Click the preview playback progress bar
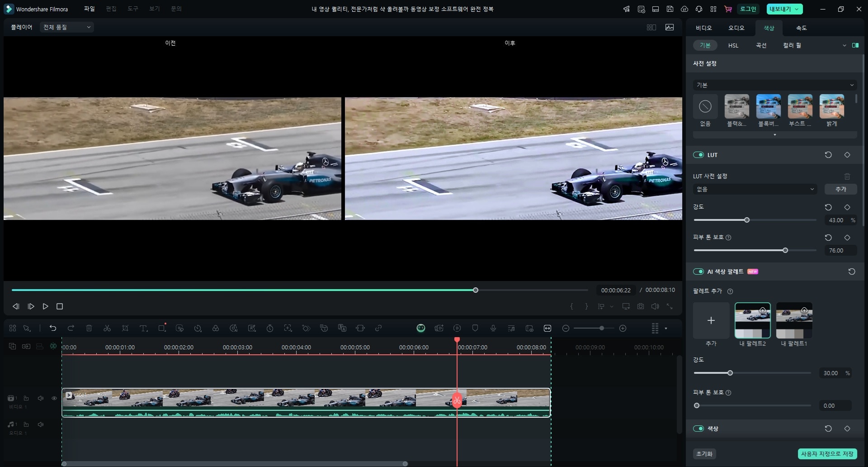The height and width of the screenshot is (467, 868). pyautogui.click(x=300, y=290)
